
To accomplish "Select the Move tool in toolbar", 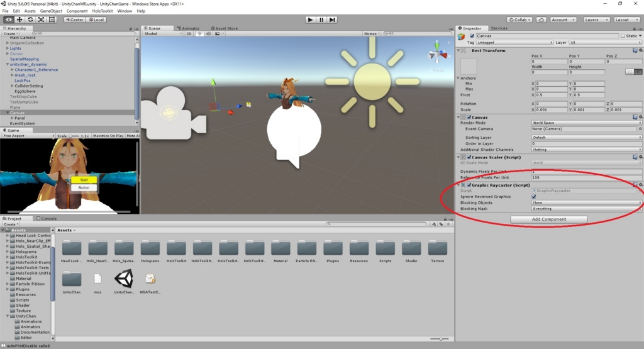I will [19, 19].
